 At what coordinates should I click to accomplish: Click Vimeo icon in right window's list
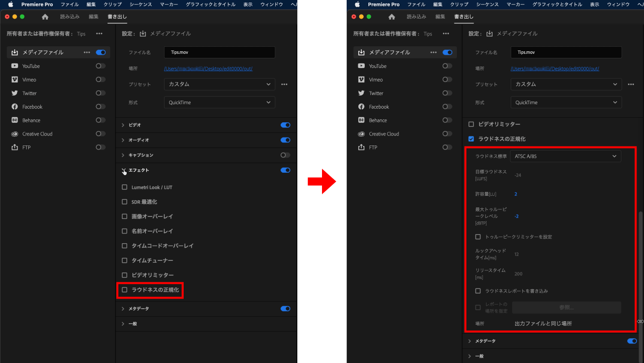click(x=361, y=80)
